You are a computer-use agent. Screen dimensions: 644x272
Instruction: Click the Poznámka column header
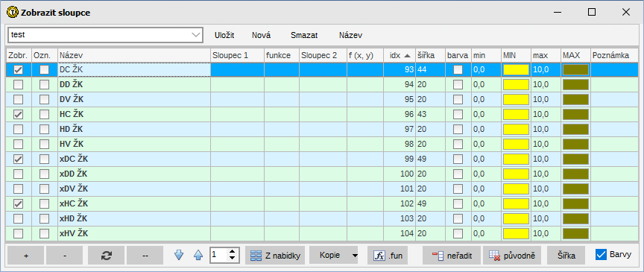point(615,55)
